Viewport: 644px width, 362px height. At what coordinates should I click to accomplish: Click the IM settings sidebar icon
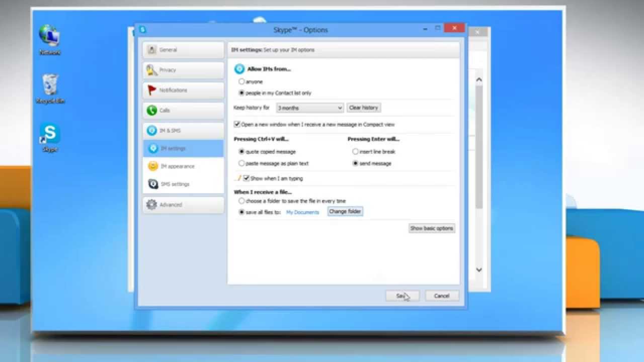click(153, 148)
